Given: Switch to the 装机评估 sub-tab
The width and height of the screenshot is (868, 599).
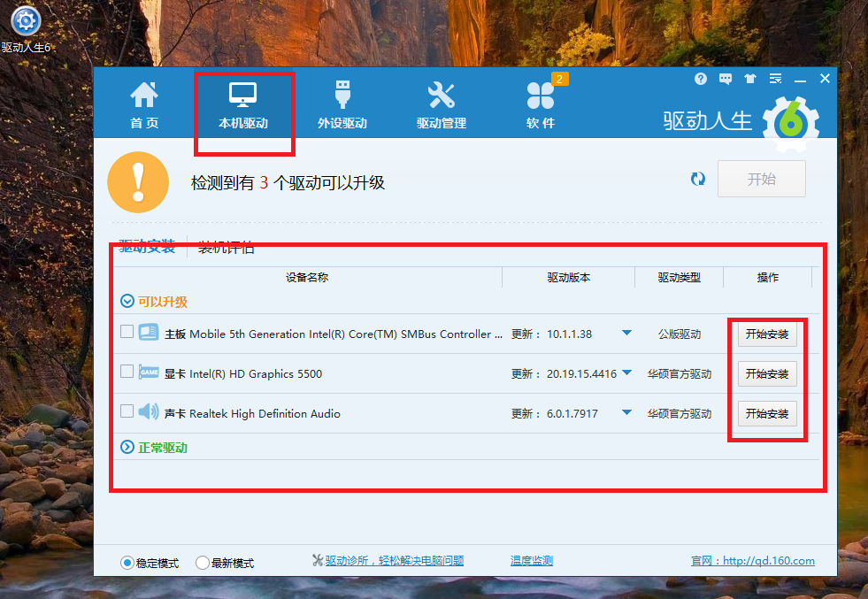Looking at the screenshot, I should 226,248.
